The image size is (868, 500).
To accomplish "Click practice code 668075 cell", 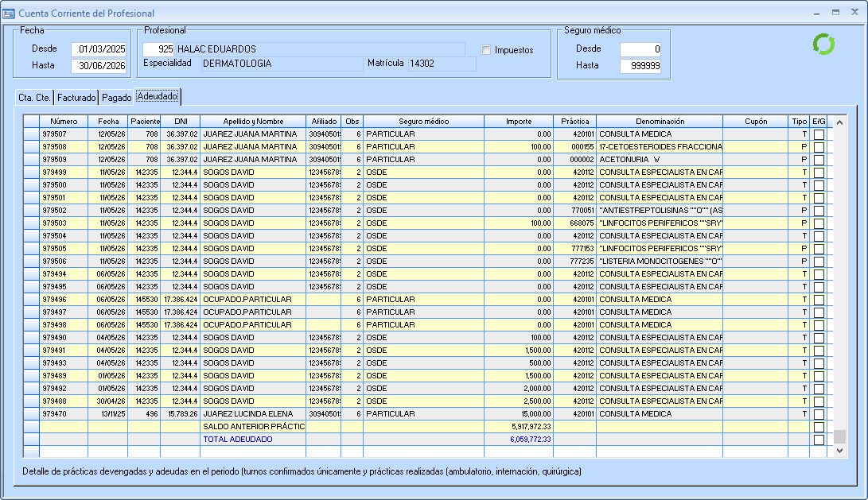I will (575, 223).
